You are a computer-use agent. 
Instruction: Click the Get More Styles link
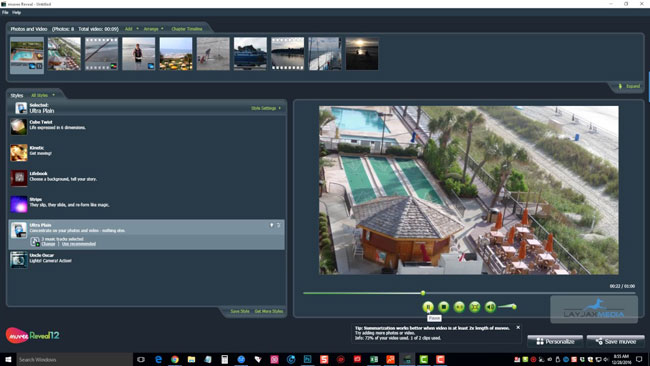coord(269,311)
